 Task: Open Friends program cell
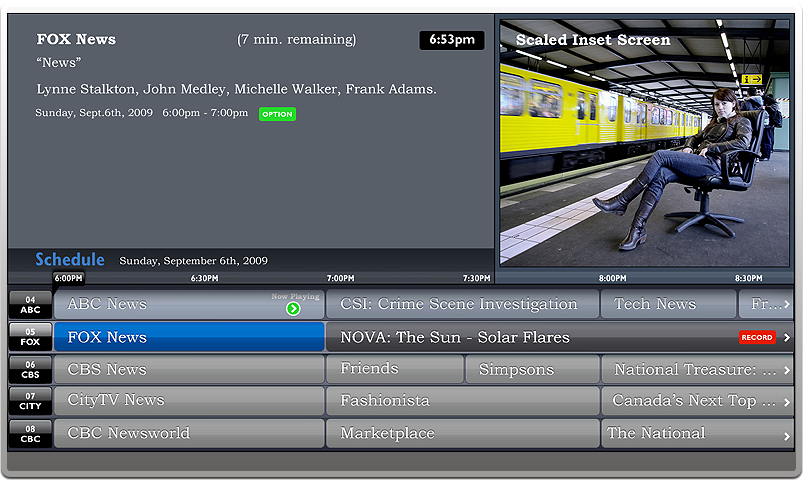tap(394, 369)
